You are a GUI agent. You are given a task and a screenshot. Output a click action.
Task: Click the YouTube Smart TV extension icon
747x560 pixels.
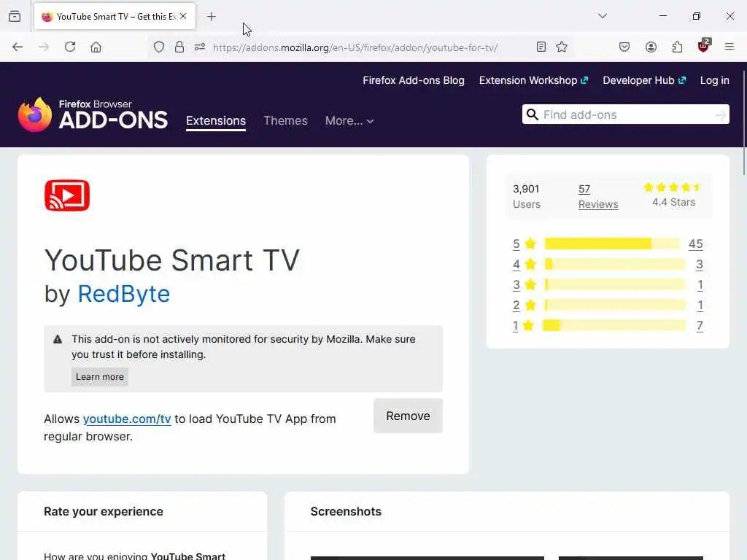[67, 195]
